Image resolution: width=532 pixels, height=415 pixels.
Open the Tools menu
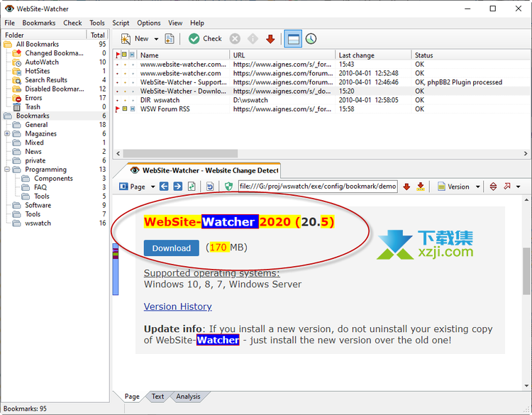coord(97,23)
